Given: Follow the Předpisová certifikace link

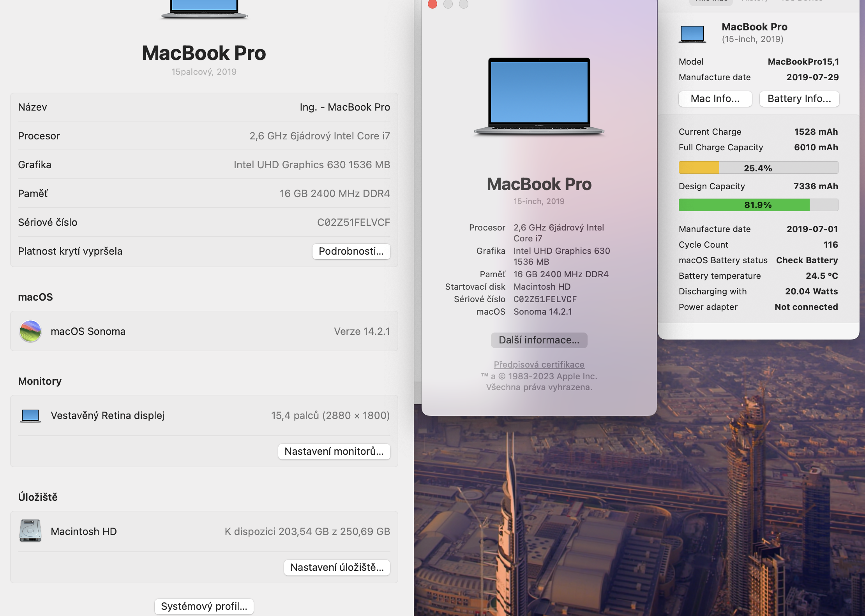Looking at the screenshot, I should (539, 364).
